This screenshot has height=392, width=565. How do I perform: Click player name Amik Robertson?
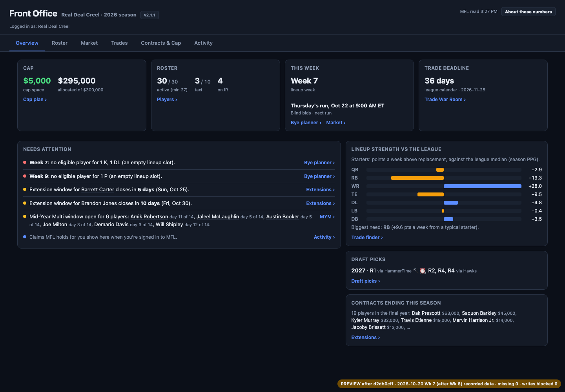point(149,217)
